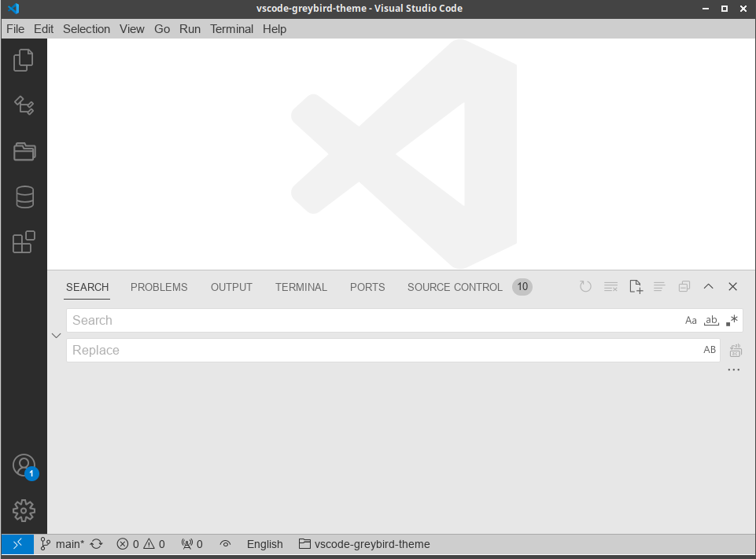This screenshot has width=756, height=559.
Task: Open the Remote Window status bar button
Action: [x=17, y=544]
